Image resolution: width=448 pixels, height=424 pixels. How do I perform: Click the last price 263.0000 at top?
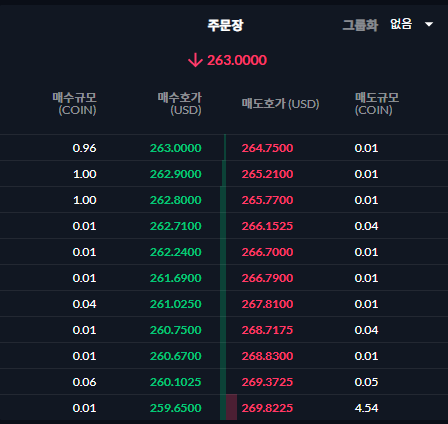[x=237, y=60]
